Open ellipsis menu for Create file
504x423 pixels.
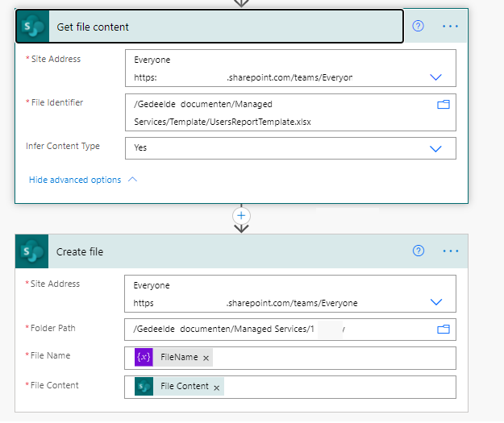click(x=450, y=251)
